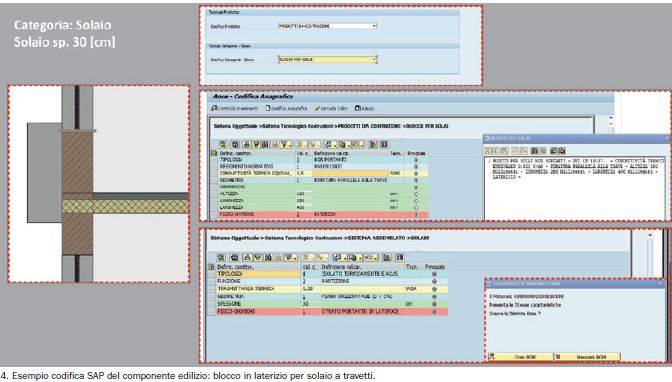The height and width of the screenshot is (382, 672).
Task: Click Views icon in SOLAIO grid toolbar
Action: pos(354,257)
